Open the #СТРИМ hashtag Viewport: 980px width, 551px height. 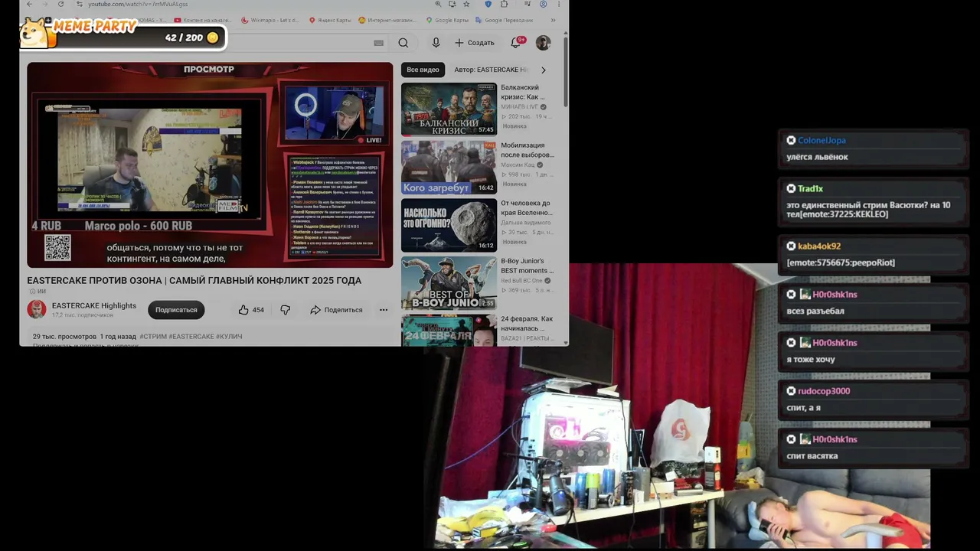tap(153, 337)
